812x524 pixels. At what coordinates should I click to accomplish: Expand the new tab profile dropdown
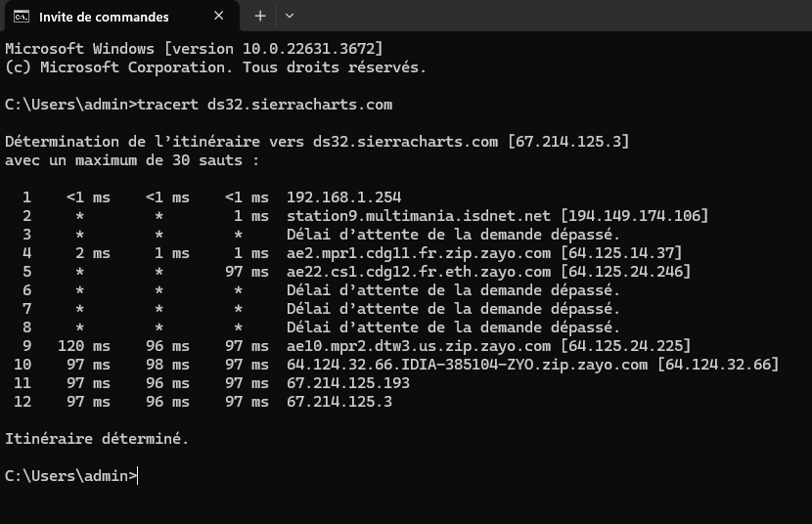[290, 17]
